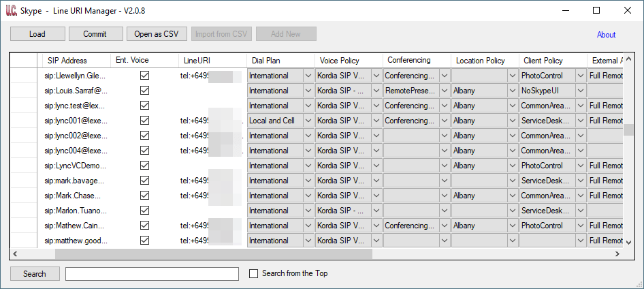Toggle Ent. Voice for sip:Mathew.Cain row
The width and height of the screenshot is (644, 289).
(144, 226)
